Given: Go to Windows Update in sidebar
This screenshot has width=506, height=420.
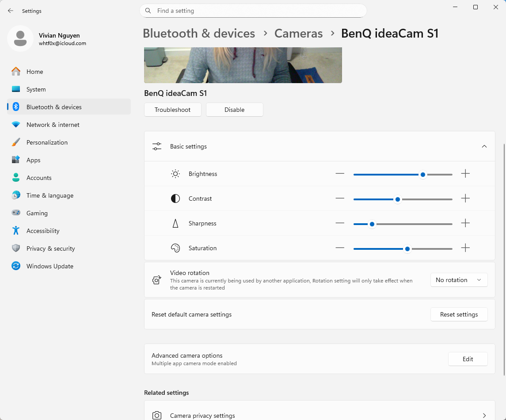Looking at the screenshot, I should (x=49, y=266).
